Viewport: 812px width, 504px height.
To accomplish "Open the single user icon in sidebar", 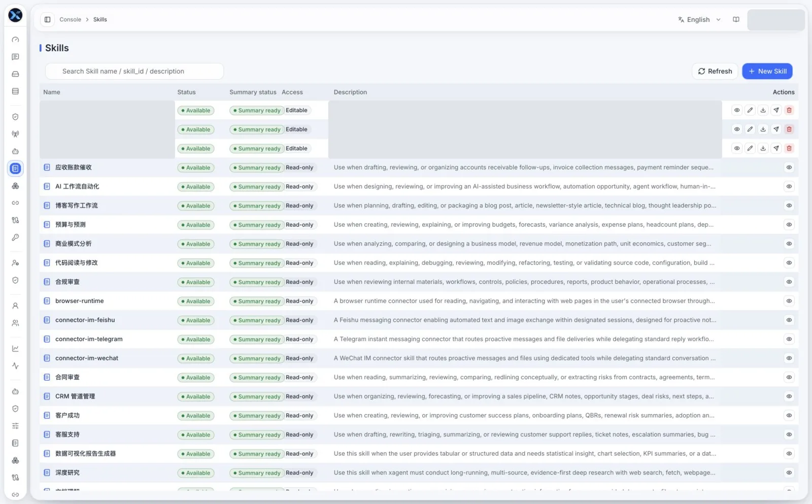I will [15, 306].
